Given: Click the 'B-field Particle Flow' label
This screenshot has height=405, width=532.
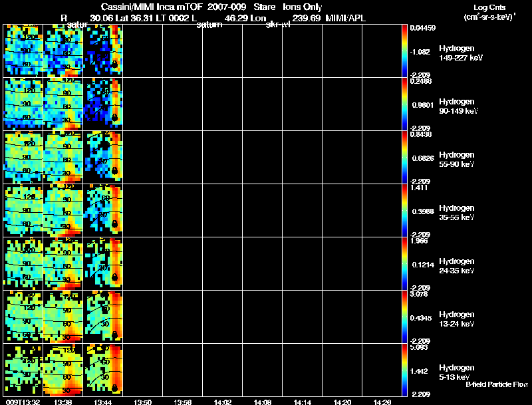Looking at the screenshot, I should point(497,384).
